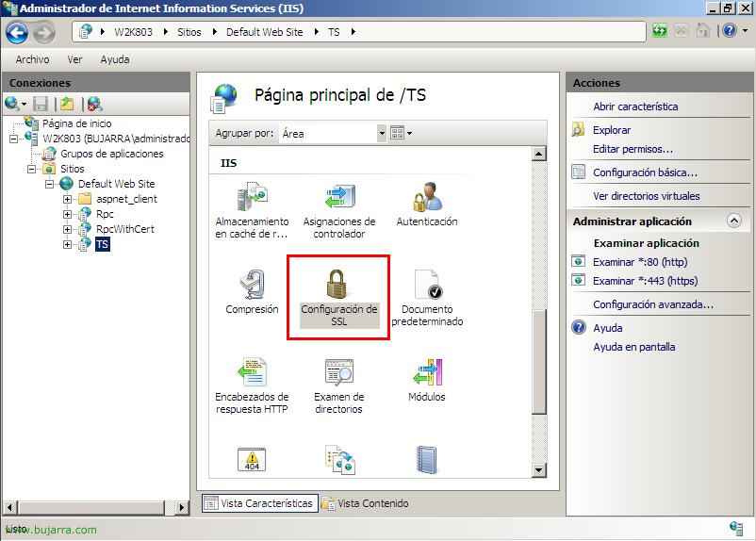756x541 pixels.
Task: Switch to Vista Características tab
Action: (x=259, y=503)
